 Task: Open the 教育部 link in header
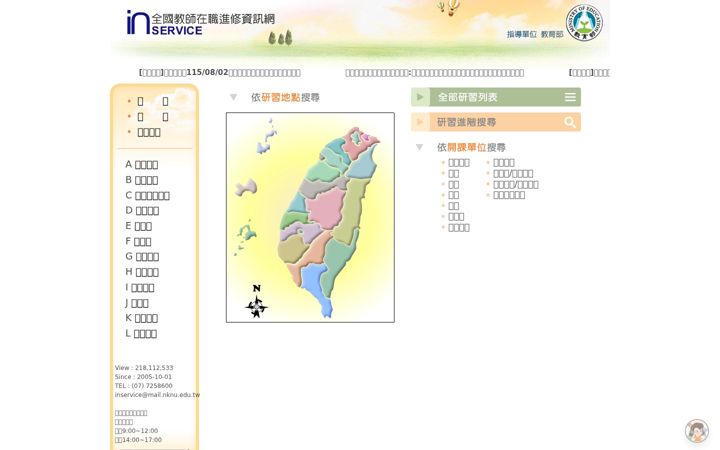[x=552, y=34]
